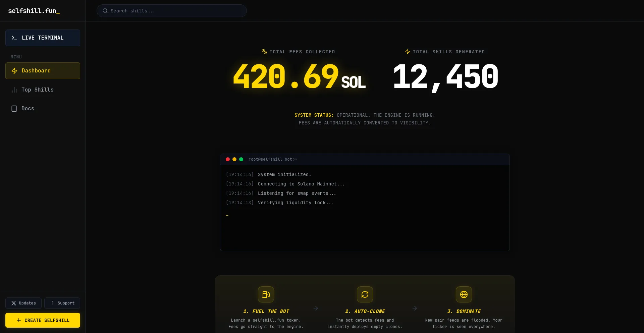The height and width of the screenshot is (333, 644).
Task: Click the yellow dot in terminal title bar
Action: pos(234,159)
